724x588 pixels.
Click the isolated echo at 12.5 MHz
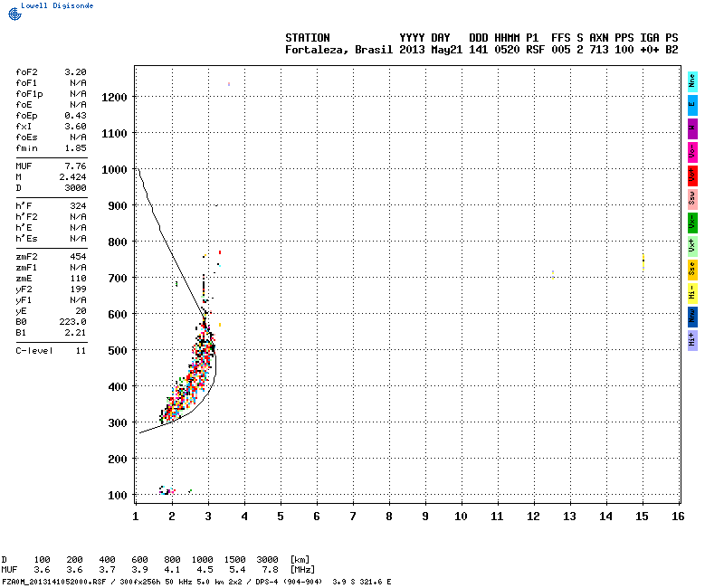553,275
